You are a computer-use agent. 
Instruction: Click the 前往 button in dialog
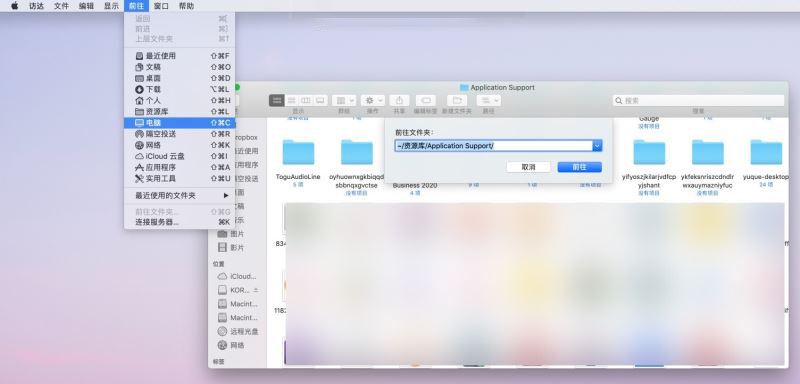(x=580, y=167)
